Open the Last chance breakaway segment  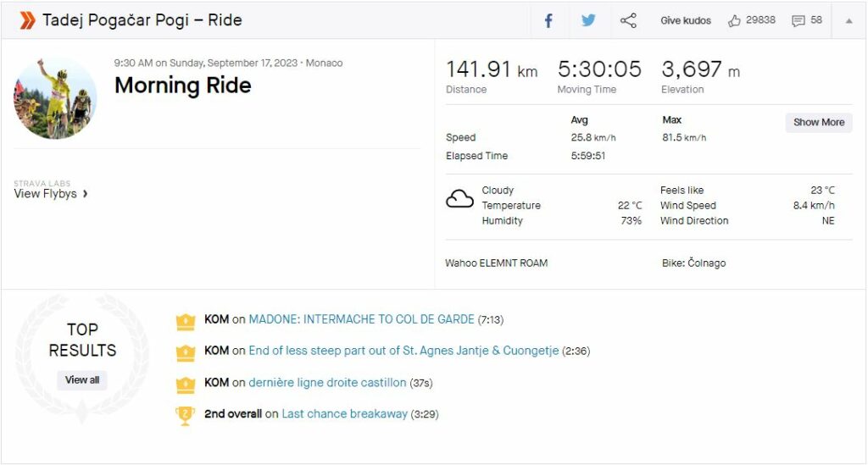click(344, 413)
